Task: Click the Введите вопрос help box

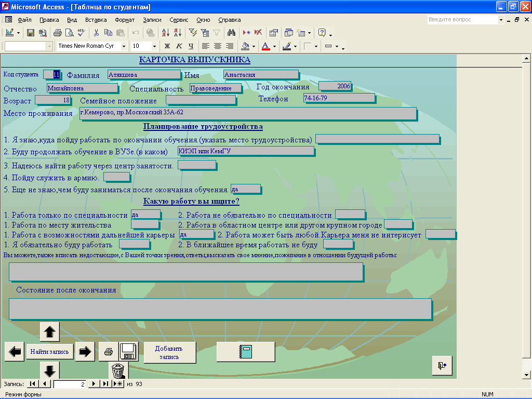Action: [x=462, y=20]
